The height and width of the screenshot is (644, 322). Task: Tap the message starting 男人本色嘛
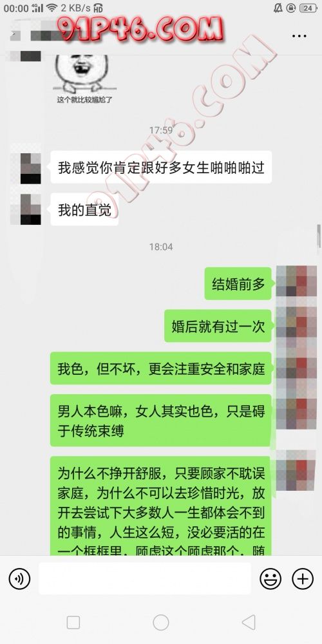pyautogui.click(x=160, y=420)
